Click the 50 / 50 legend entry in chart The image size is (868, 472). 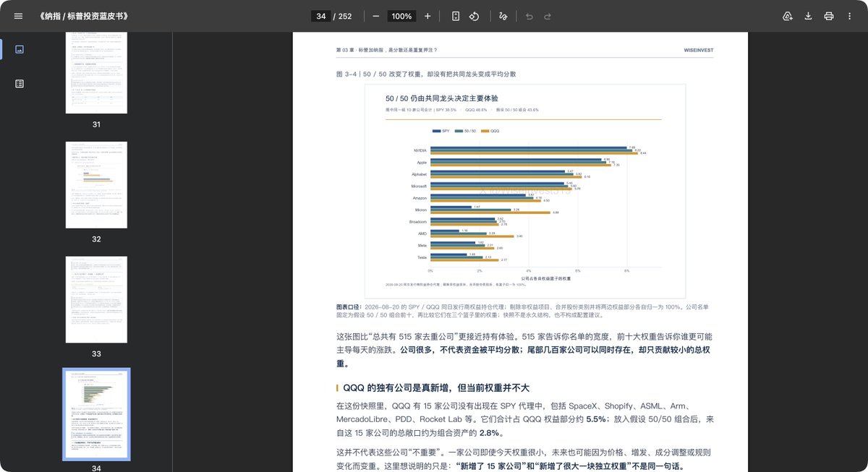click(x=467, y=131)
